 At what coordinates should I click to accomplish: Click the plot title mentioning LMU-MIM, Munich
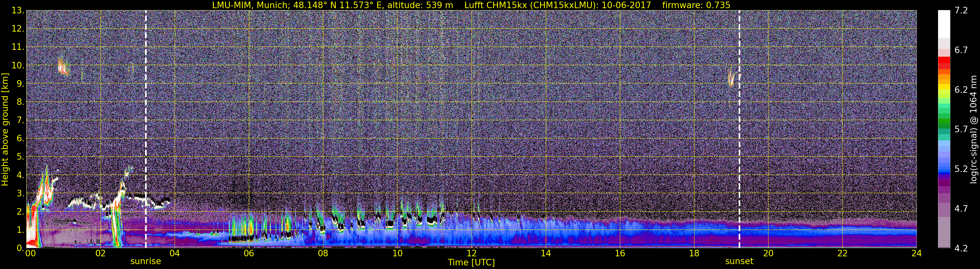(x=471, y=5)
